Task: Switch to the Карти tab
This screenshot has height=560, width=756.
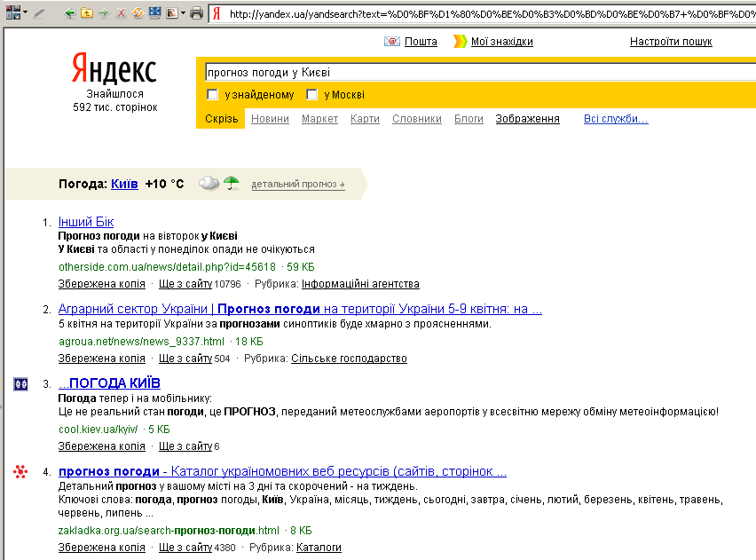Action: (x=365, y=119)
